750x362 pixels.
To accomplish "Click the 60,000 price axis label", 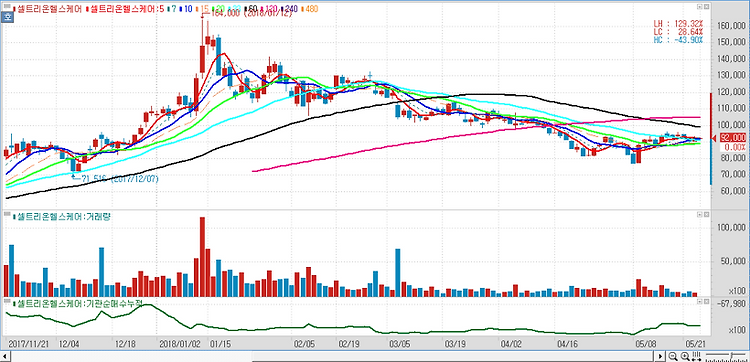I will click(732, 191).
